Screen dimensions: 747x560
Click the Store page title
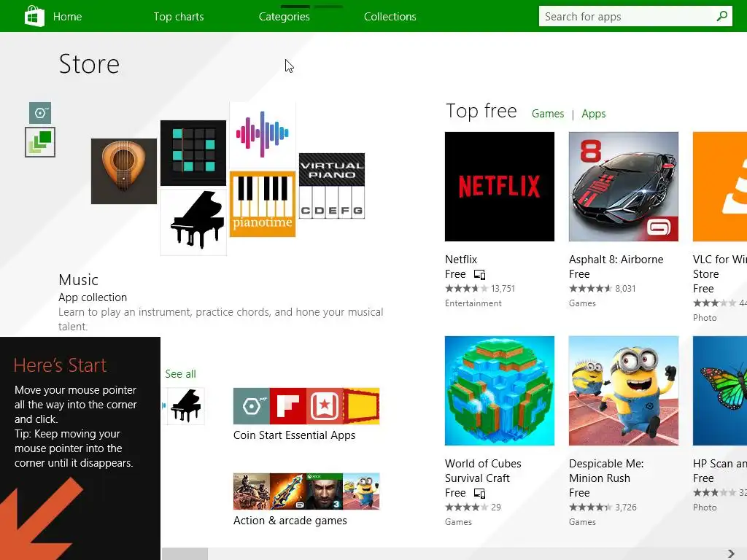[x=89, y=64]
